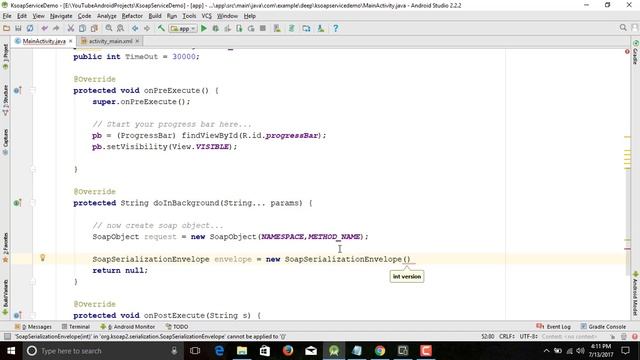
Task: Click the Open folder toolbar icon
Action: 6,28
